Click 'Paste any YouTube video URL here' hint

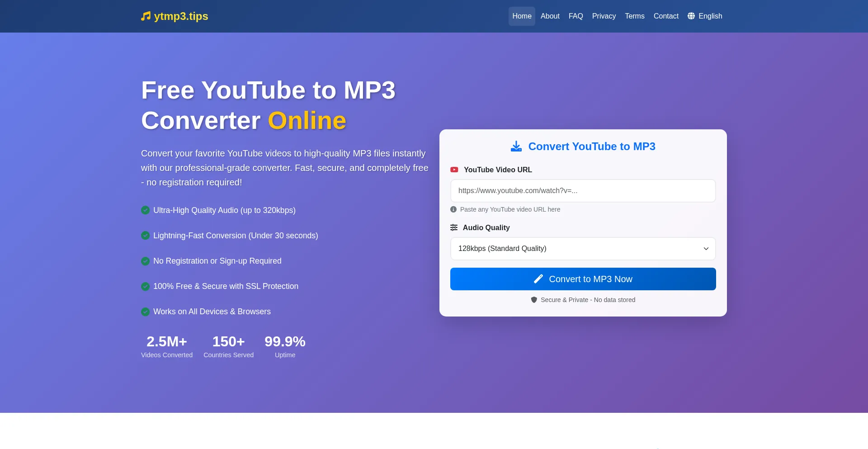coord(510,209)
